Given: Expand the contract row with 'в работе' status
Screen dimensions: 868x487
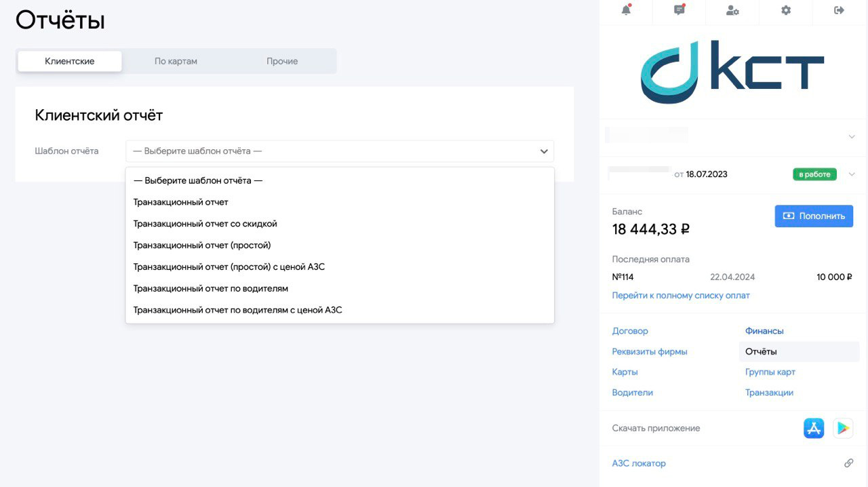Looking at the screenshot, I should 852,174.
